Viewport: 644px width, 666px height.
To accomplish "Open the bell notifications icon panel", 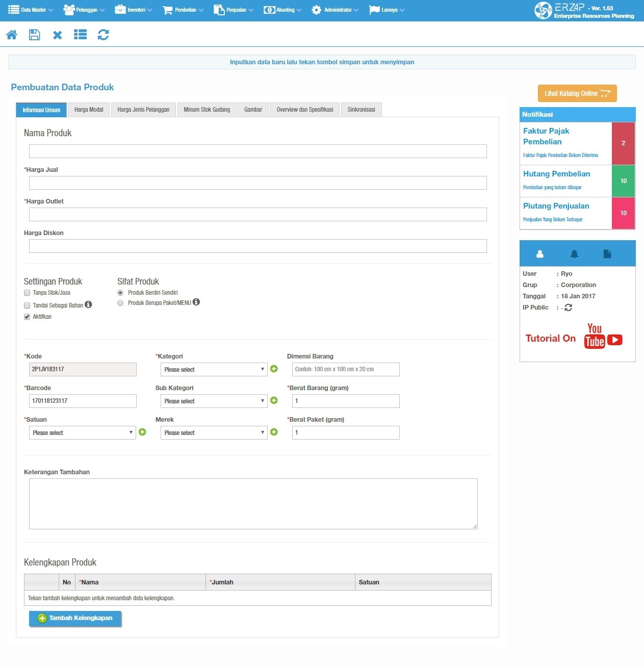I will coord(574,253).
